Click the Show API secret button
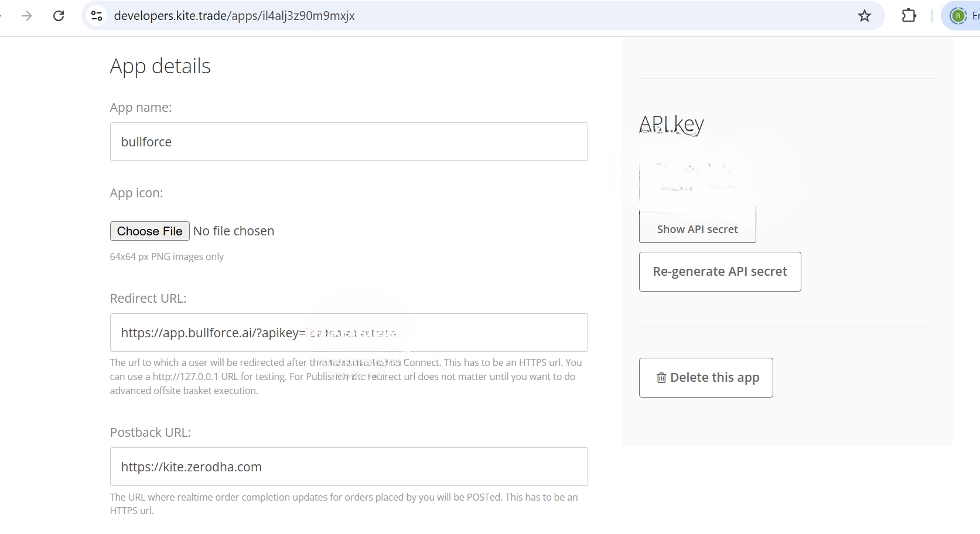 [697, 229]
